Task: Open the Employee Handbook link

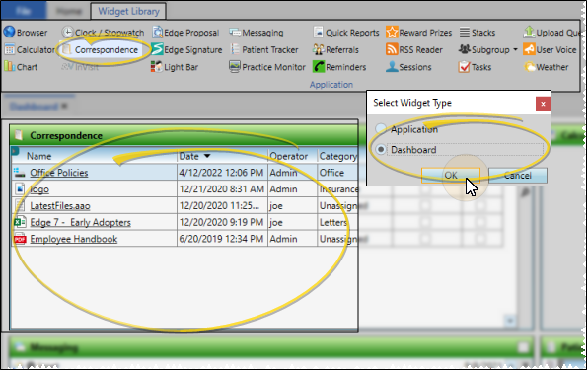Action: coord(73,239)
